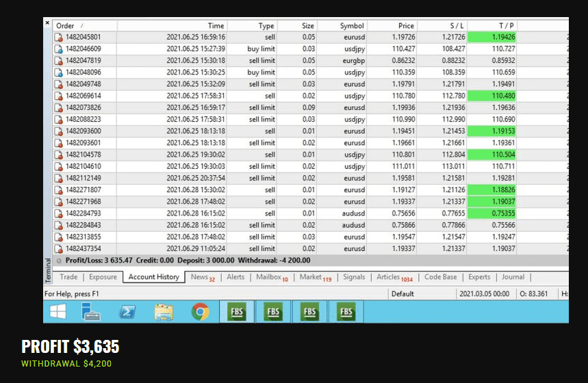Close the Terminal panel

[47, 23]
